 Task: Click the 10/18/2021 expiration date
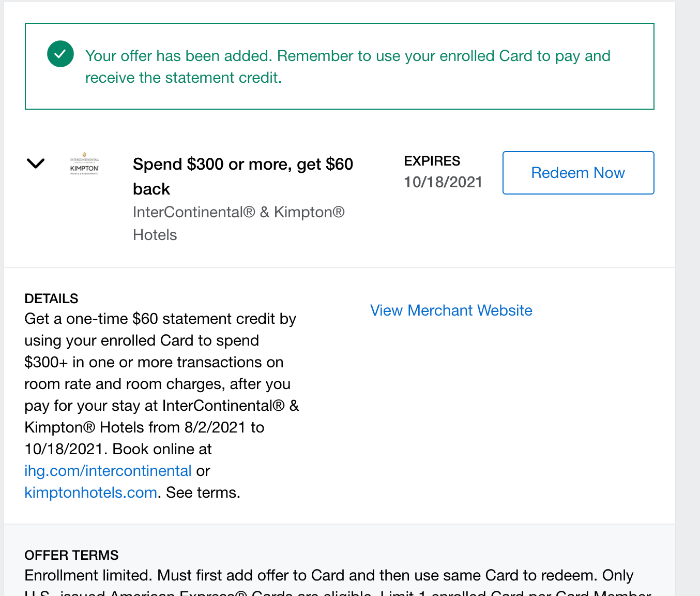coord(443,182)
